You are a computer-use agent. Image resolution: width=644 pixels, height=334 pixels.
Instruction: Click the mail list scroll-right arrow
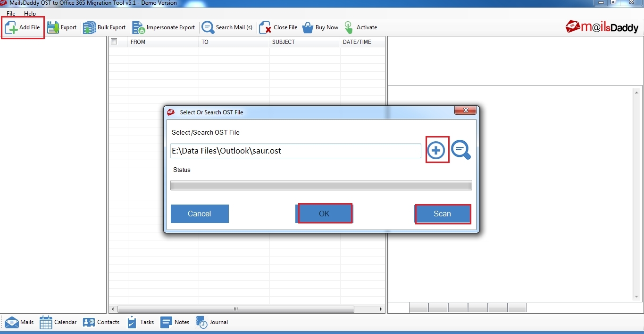(x=381, y=309)
